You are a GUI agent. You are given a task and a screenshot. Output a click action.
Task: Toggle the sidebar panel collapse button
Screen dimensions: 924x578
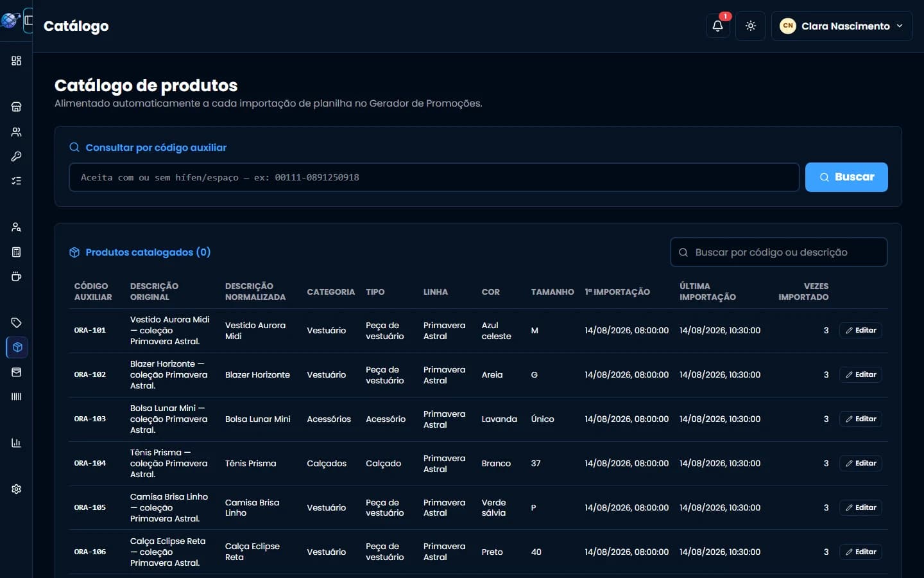(x=28, y=21)
